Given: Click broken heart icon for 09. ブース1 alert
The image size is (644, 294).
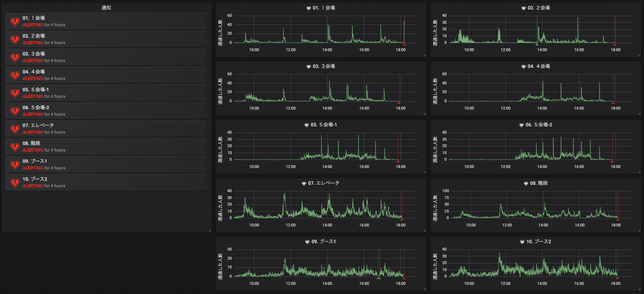Looking at the screenshot, I should point(15,165).
